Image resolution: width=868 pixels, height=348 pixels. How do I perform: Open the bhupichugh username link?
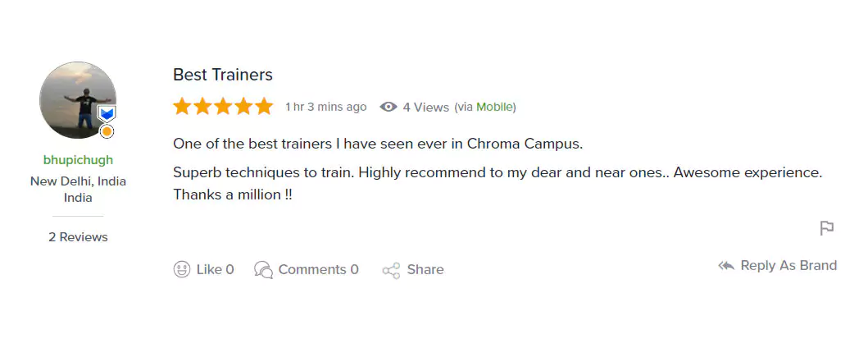[78, 160]
